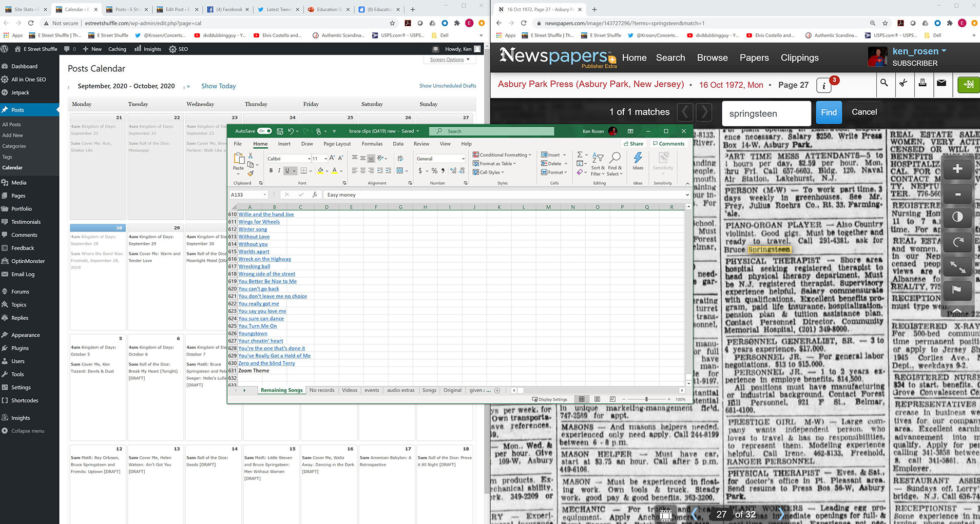Open the font size dropdown in Excel
980x524 pixels.
pos(325,159)
